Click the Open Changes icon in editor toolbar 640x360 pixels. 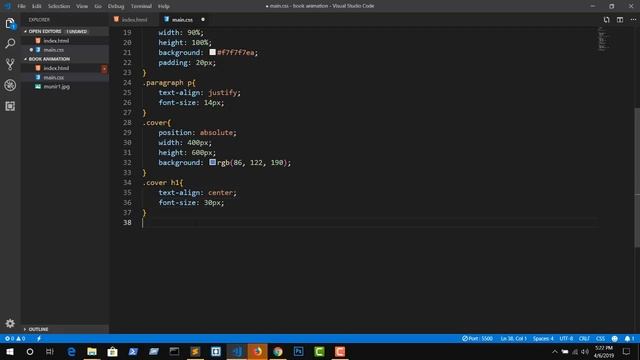[x=607, y=20]
